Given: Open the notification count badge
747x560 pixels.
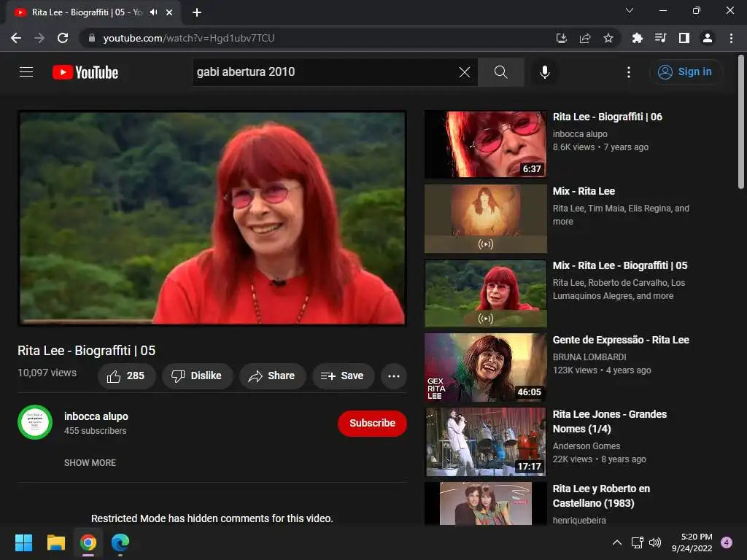Looking at the screenshot, I should [x=727, y=542].
